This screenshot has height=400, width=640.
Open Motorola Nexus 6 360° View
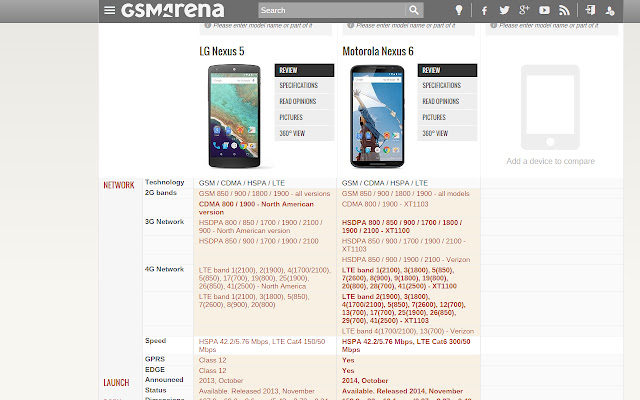[x=447, y=133]
